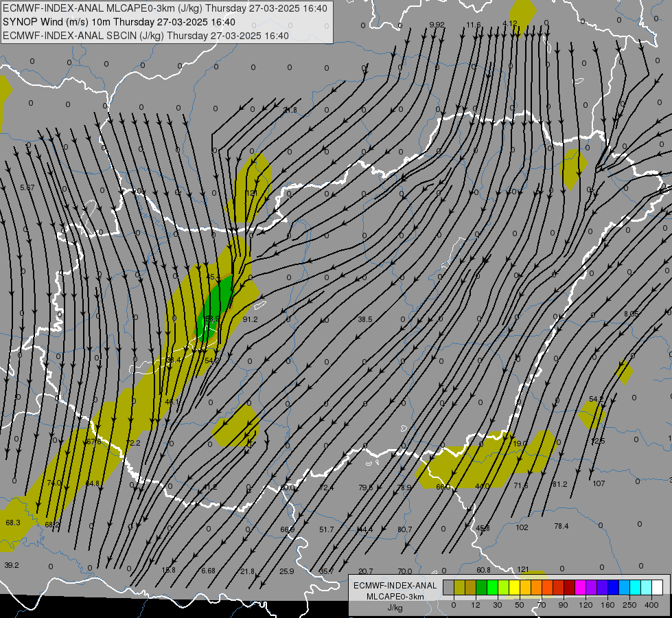The width and height of the screenshot is (672, 618).
Task: Click the legend tick label 250
Action: tap(629, 605)
